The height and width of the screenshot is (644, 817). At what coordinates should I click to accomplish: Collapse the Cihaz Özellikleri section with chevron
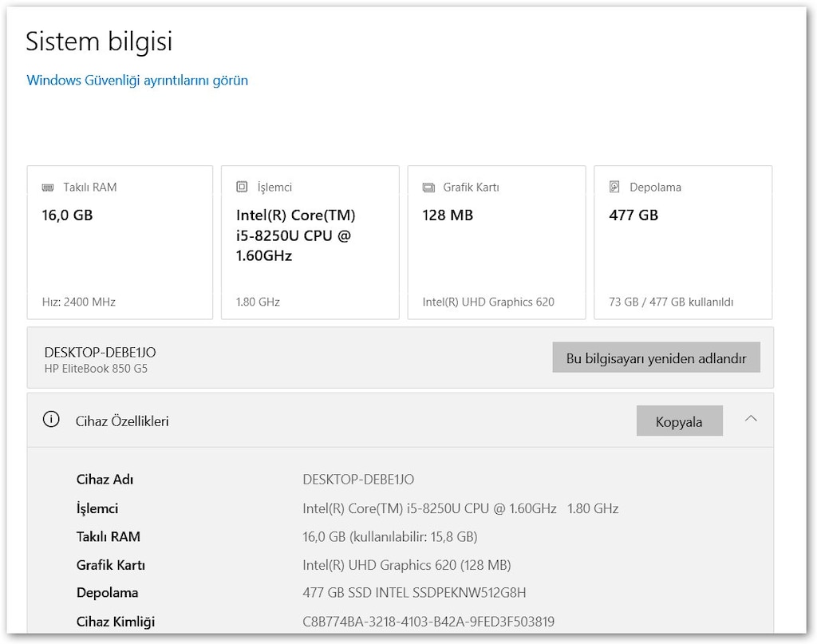click(x=750, y=419)
